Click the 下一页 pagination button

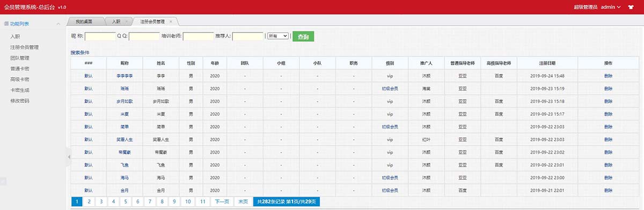click(222, 201)
